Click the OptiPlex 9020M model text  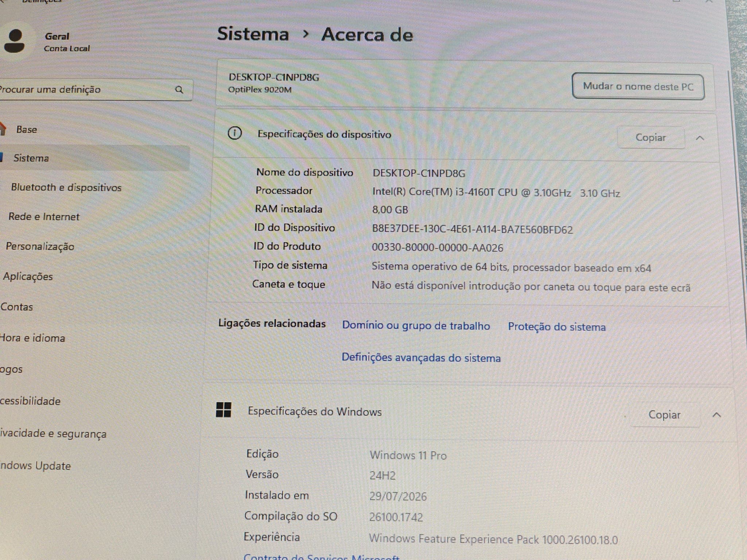[x=260, y=90]
